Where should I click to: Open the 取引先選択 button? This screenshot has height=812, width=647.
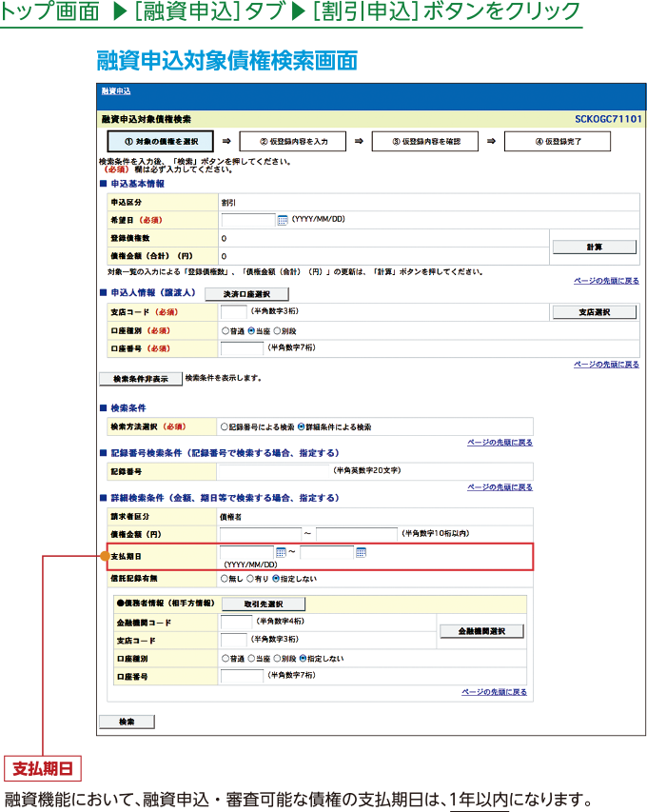tap(264, 604)
